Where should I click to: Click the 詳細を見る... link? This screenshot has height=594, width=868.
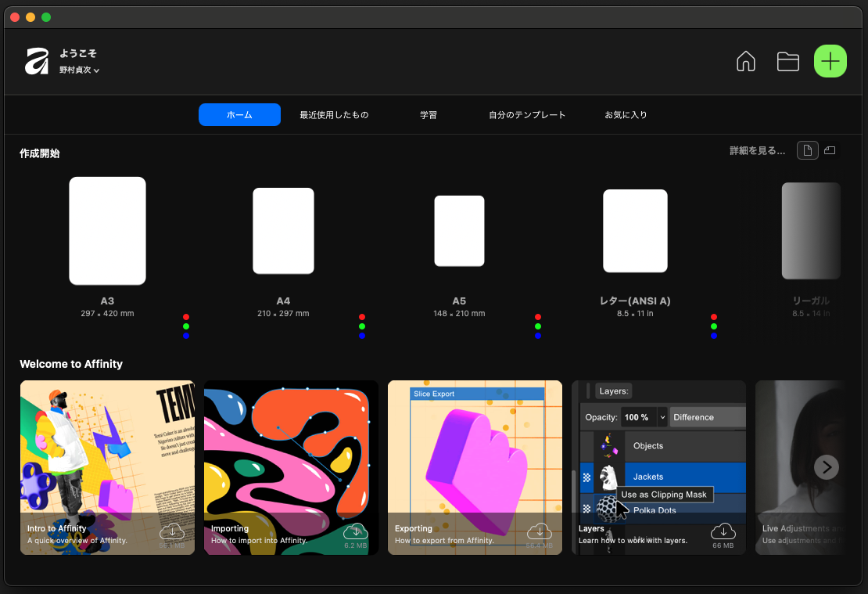[x=757, y=151]
